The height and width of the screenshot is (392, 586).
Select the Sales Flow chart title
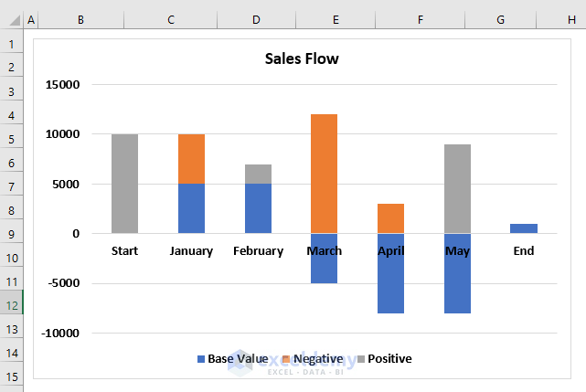(302, 59)
